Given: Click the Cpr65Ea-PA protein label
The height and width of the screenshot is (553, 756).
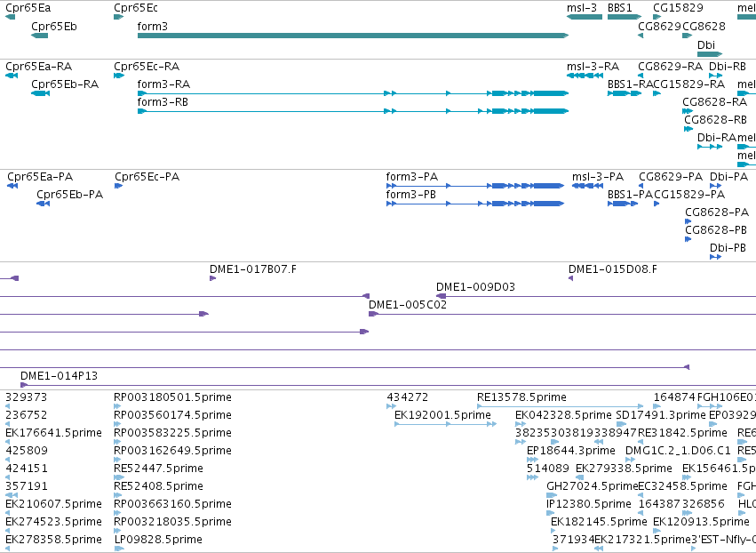Looking at the screenshot, I should (x=40, y=177).
